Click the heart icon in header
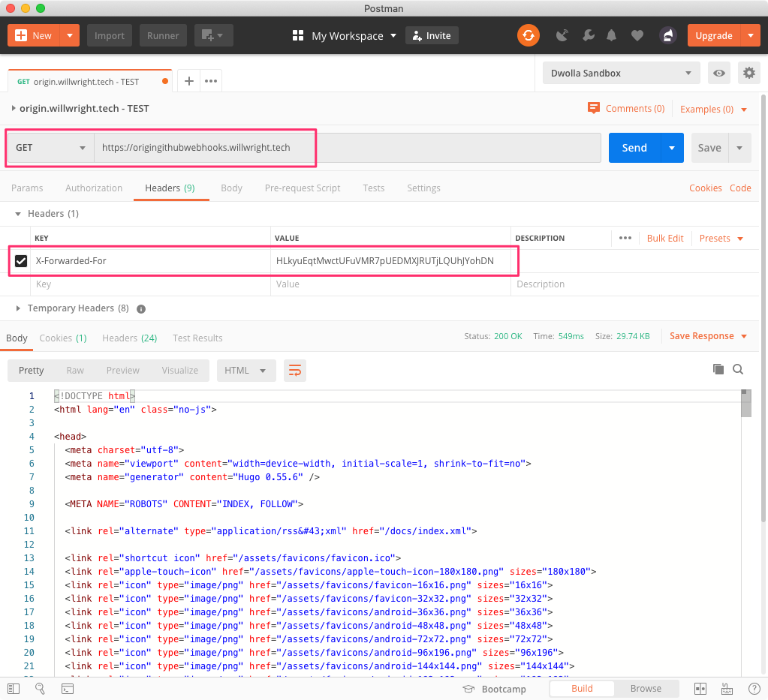This screenshot has width=768, height=700. (x=637, y=36)
